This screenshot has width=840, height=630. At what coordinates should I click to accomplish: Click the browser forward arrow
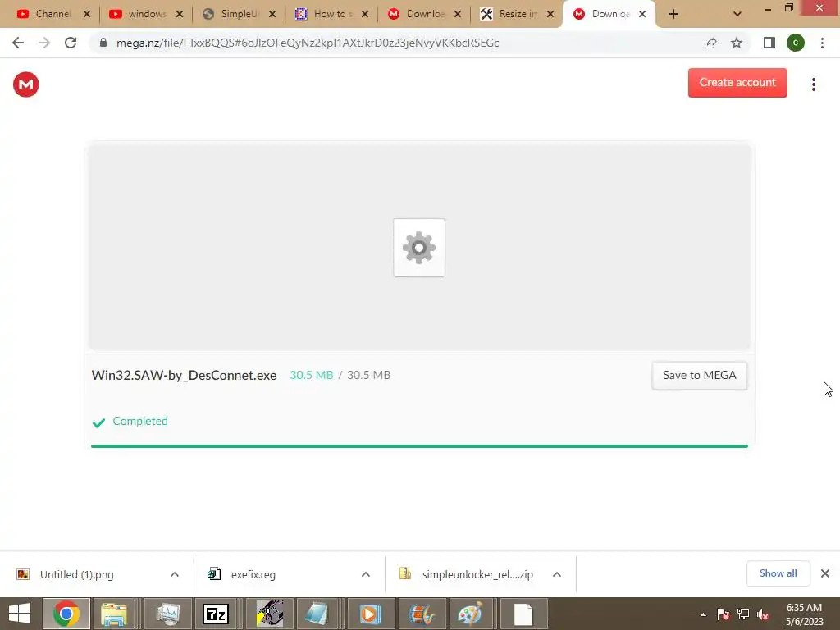click(44, 43)
